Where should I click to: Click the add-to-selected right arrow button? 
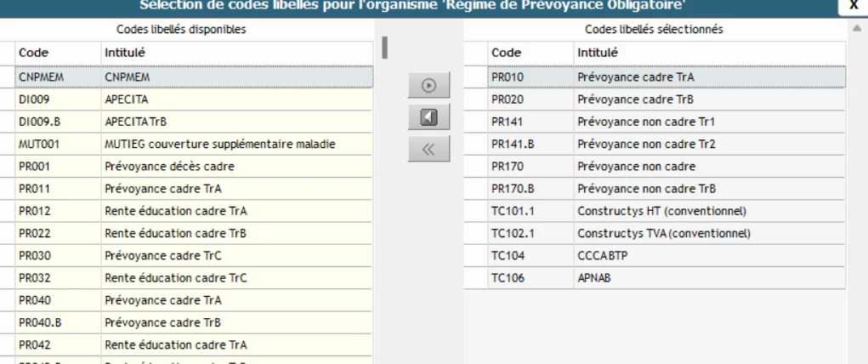point(429,85)
